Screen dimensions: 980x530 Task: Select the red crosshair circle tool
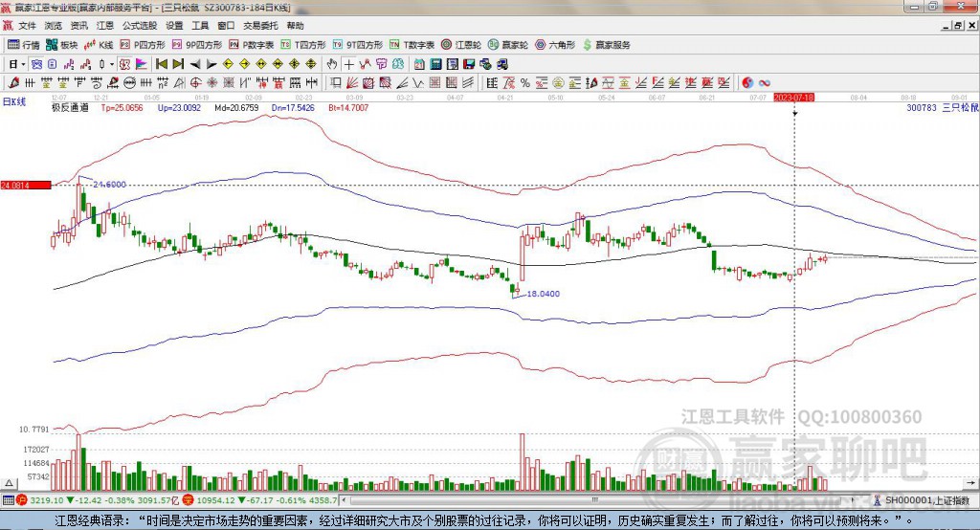[x=195, y=82]
